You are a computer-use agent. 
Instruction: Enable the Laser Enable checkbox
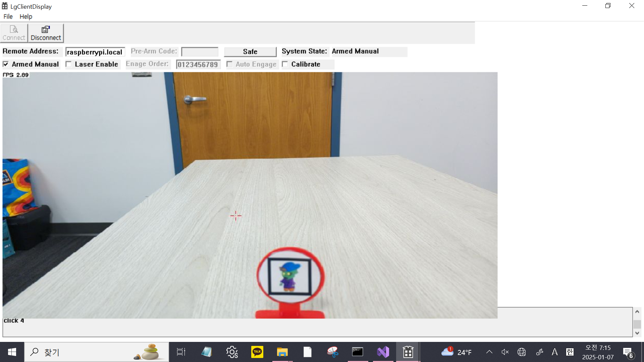(x=69, y=64)
